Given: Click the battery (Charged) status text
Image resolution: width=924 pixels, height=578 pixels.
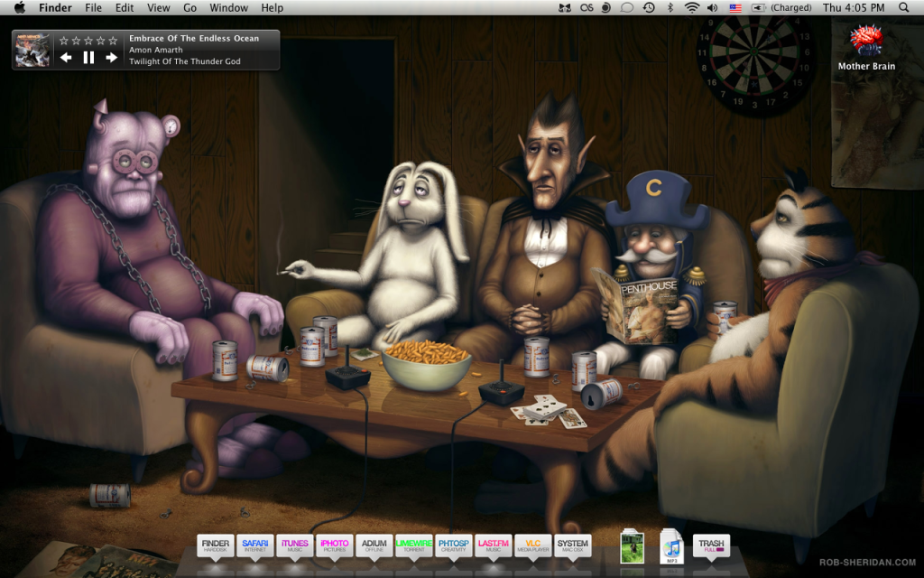Looking at the screenshot, I should tap(790, 7).
